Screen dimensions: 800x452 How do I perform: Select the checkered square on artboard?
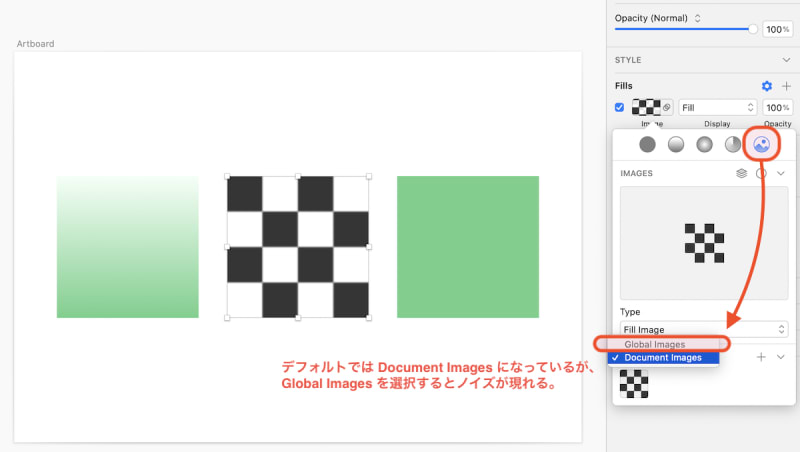tap(298, 247)
